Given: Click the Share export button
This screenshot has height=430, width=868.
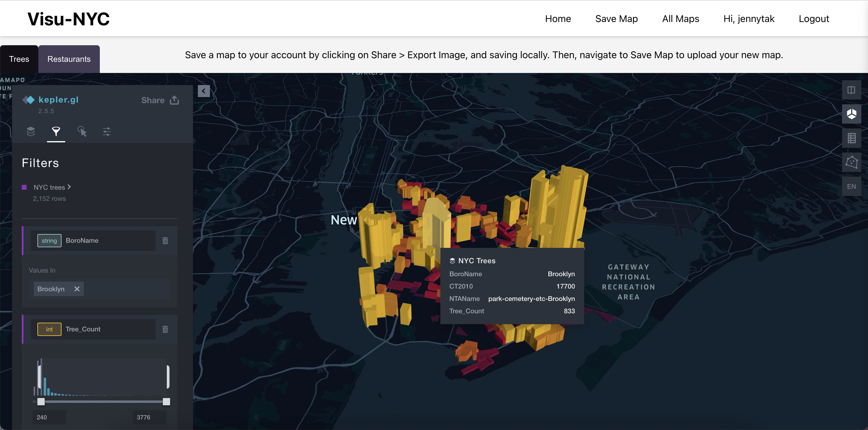Looking at the screenshot, I should (x=160, y=100).
